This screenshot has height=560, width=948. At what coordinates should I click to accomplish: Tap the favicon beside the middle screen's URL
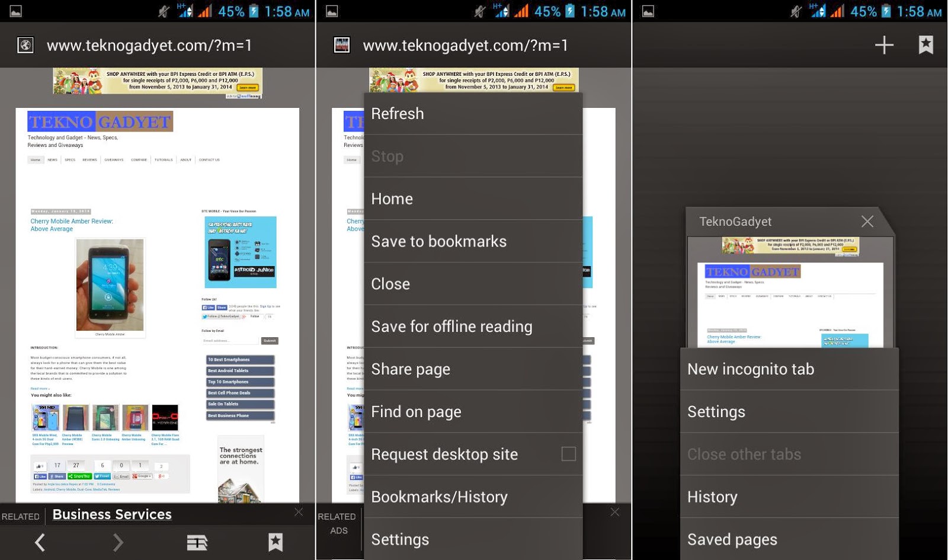(342, 45)
